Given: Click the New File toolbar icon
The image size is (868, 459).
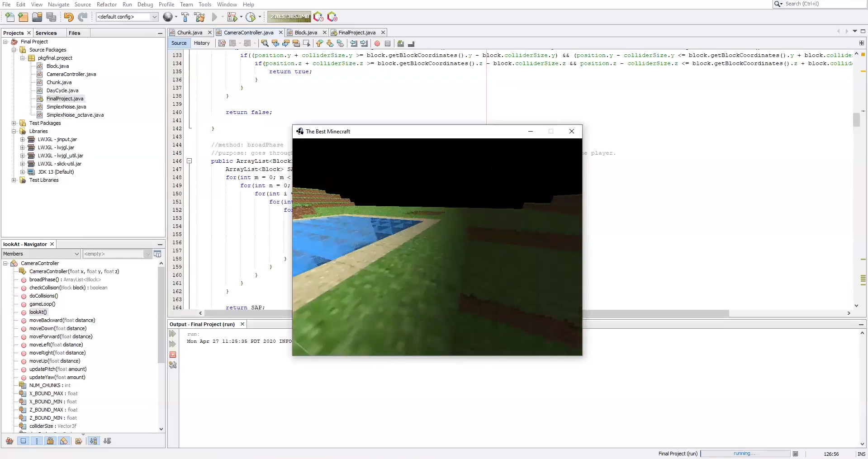Looking at the screenshot, I should pos(10,17).
